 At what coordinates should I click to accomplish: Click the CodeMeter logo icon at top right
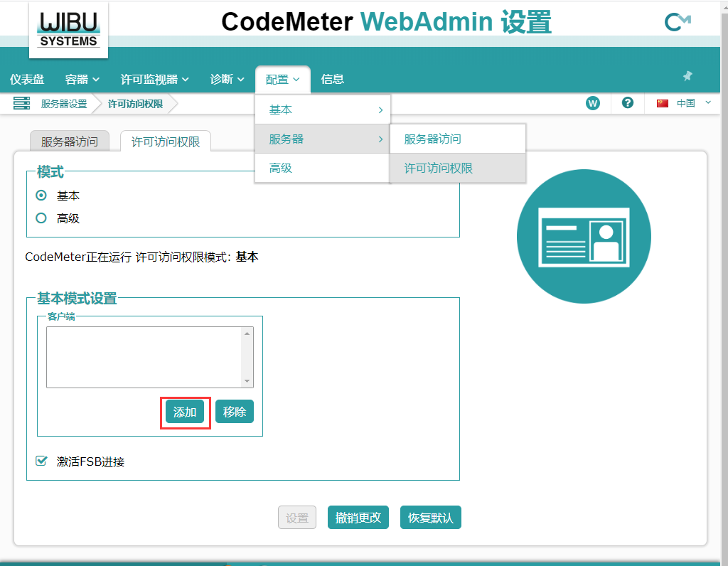point(678,22)
